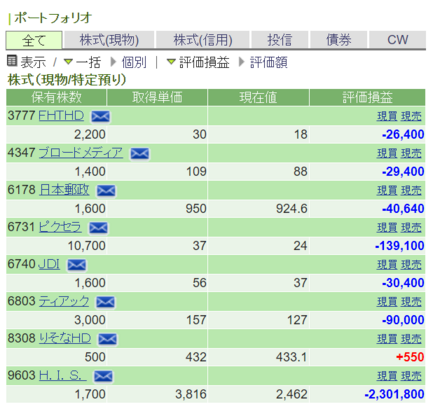Switch view to 評価額
The image size is (440, 416).
[269, 62]
